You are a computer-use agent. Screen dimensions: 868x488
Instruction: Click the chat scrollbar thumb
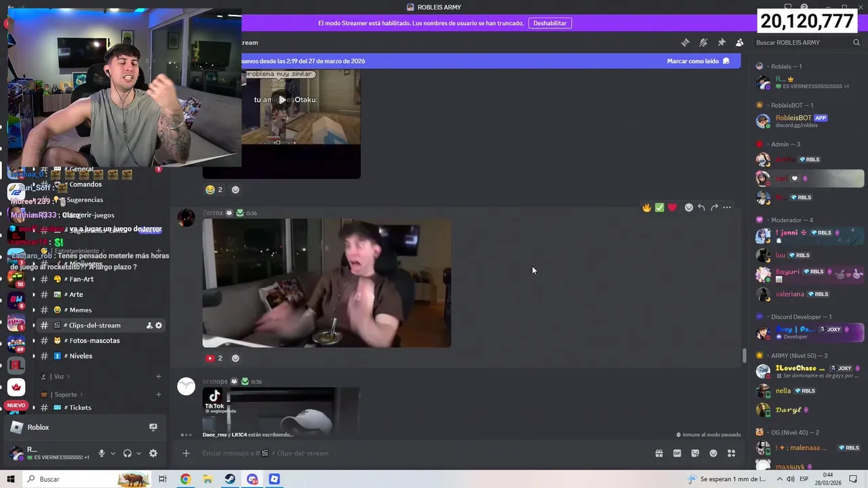tap(744, 355)
